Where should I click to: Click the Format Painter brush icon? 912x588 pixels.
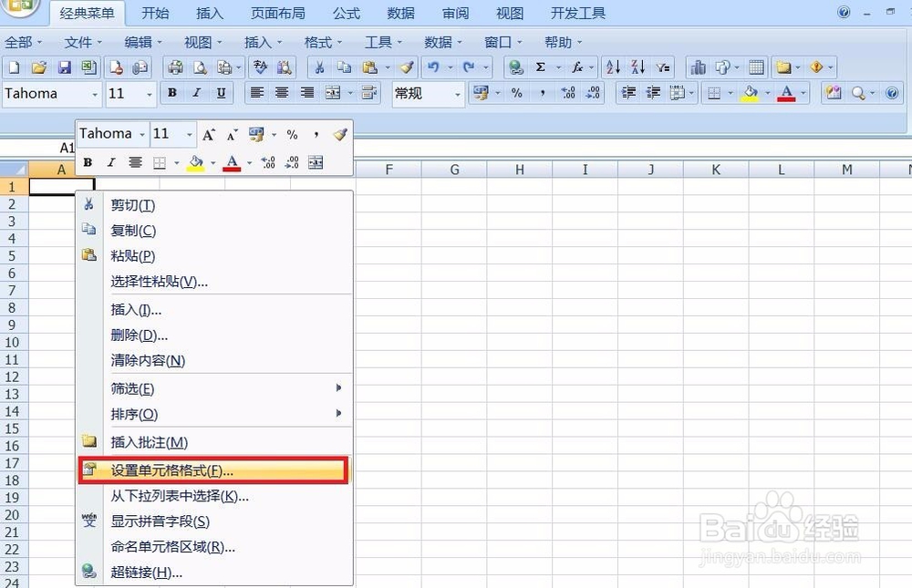(x=407, y=67)
